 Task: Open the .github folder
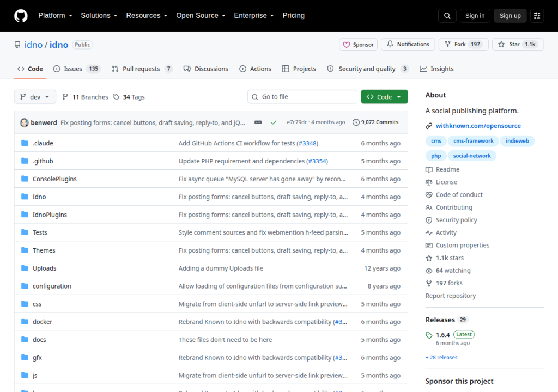click(x=43, y=161)
